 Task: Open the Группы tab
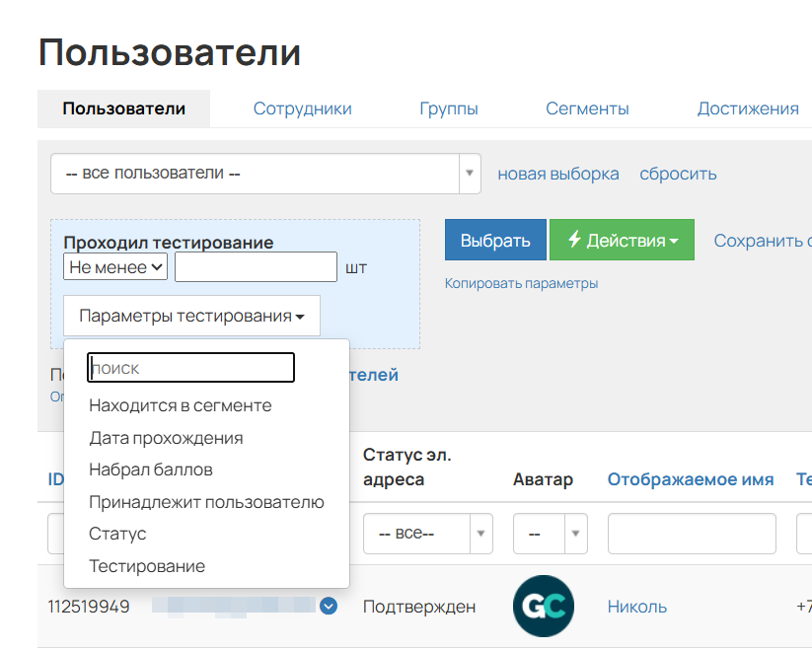(449, 108)
